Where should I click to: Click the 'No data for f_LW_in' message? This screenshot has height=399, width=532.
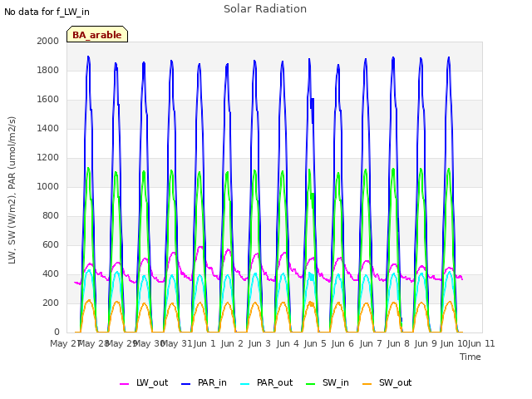[47, 12]
